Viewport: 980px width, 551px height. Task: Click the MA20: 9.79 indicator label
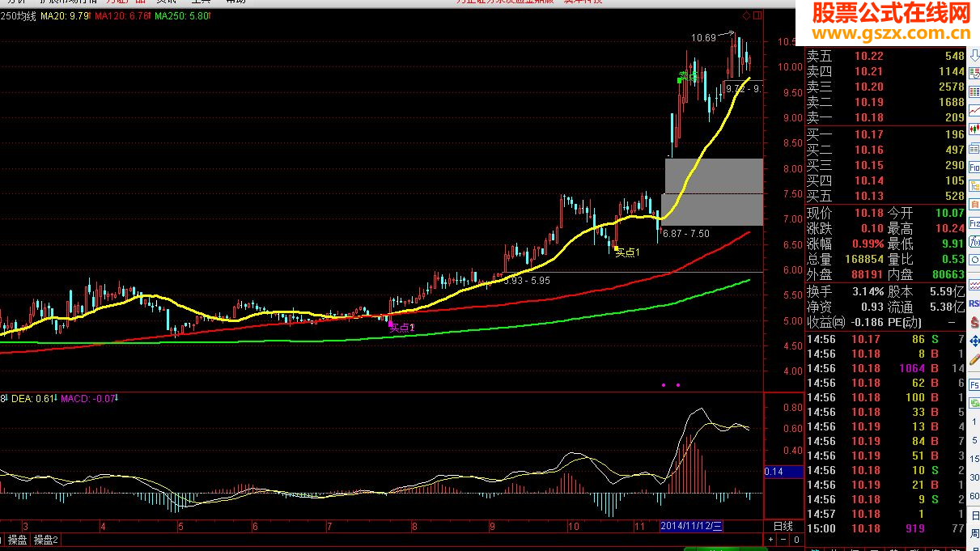[64, 16]
